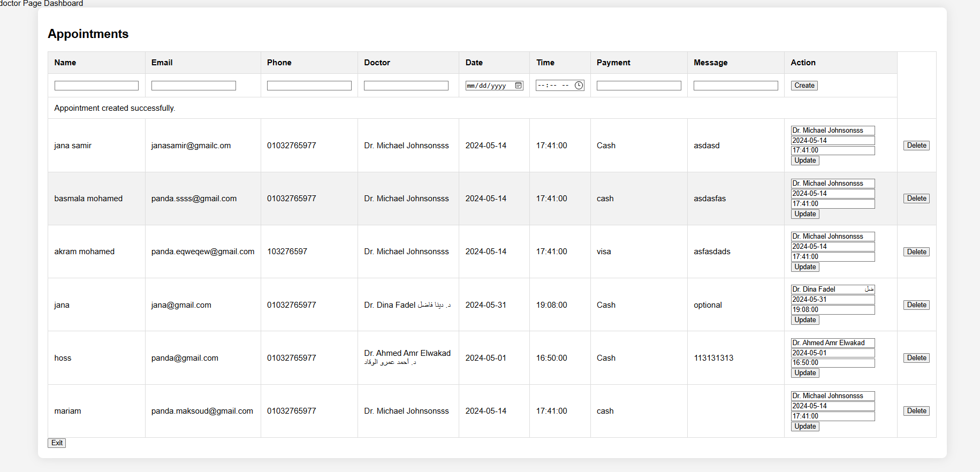Focus the new appointment Phone field
Viewport: 980px width, 472px height.
coord(309,86)
